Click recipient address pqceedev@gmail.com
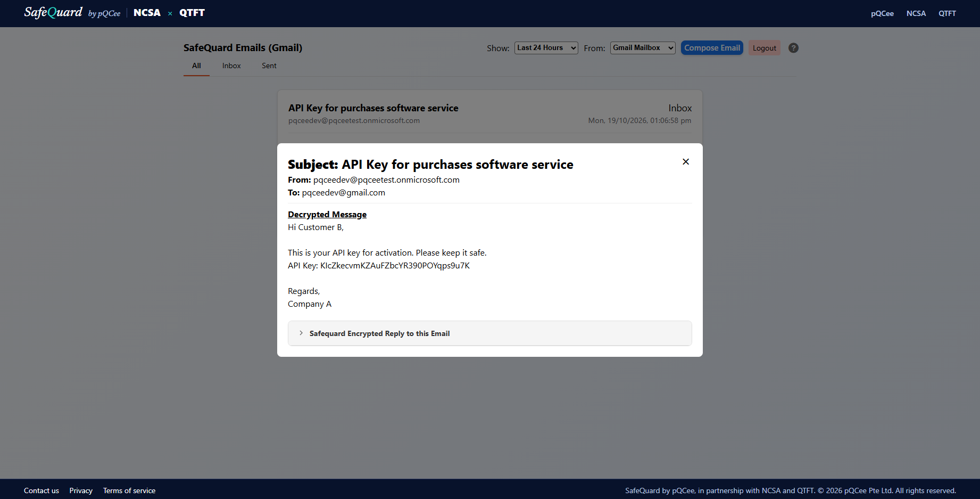The height and width of the screenshot is (499, 980). (344, 193)
